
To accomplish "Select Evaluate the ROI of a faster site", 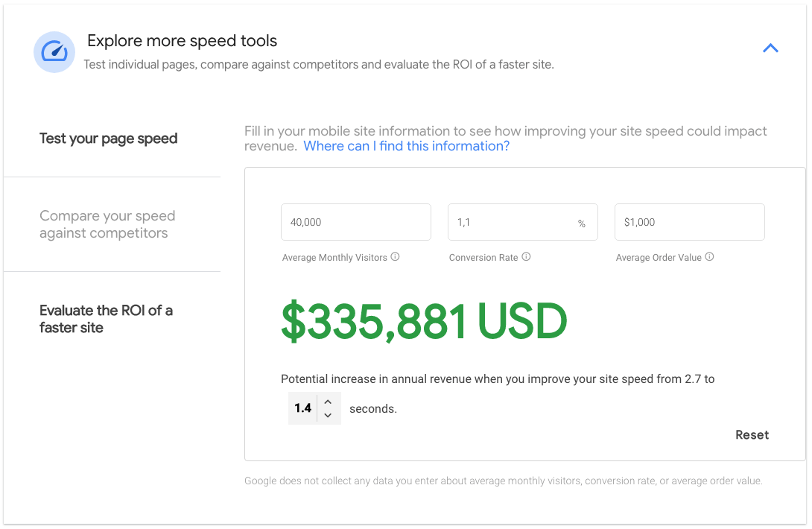I will coord(107,319).
